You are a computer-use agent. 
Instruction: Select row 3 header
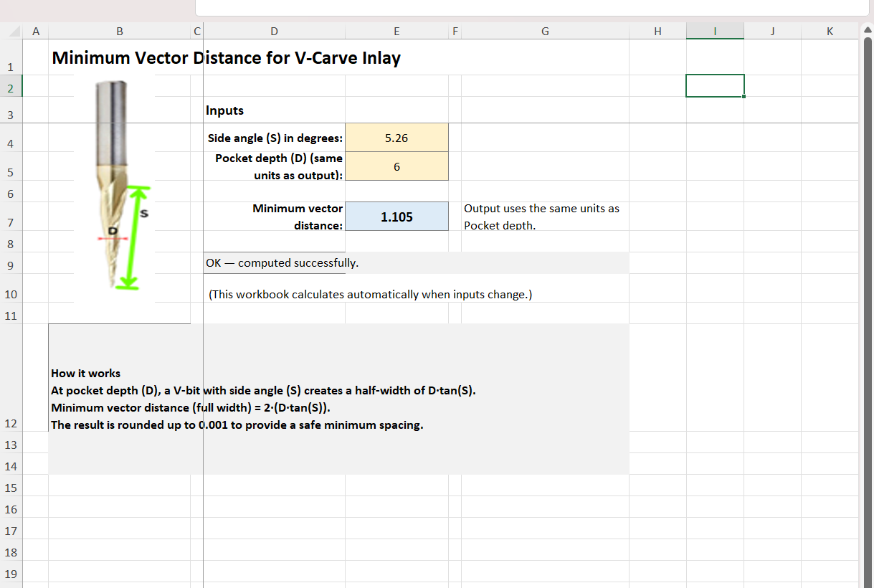(11, 110)
